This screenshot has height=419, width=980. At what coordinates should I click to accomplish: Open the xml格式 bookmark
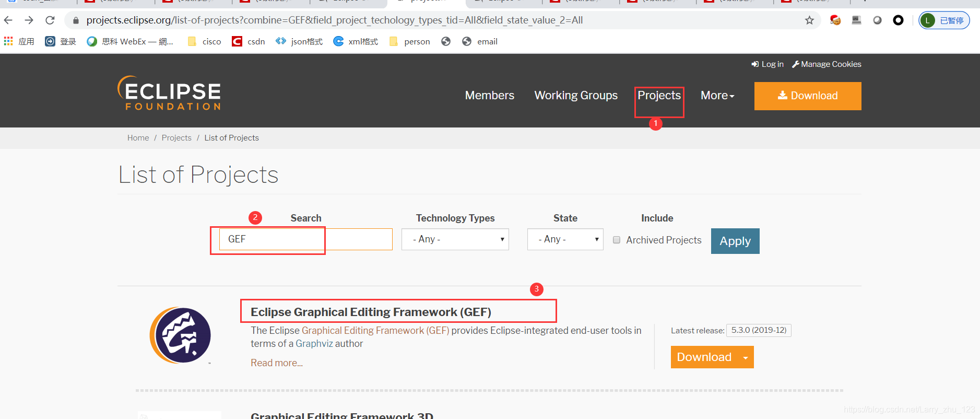point(356,41)
